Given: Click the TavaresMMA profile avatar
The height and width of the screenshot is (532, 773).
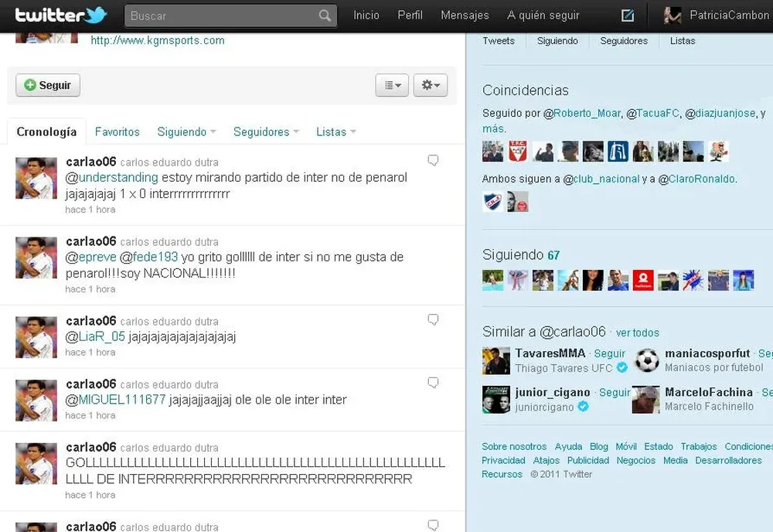Looking at the screenshot, I should coord(496,360).
